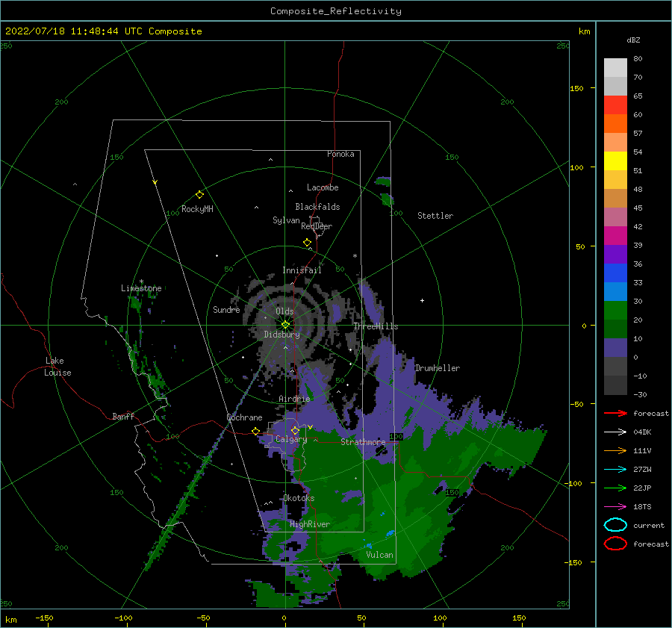Click the yellow diamond marker above Calgary label
Viewport: 672px width, 628px height.
(295, 430)
